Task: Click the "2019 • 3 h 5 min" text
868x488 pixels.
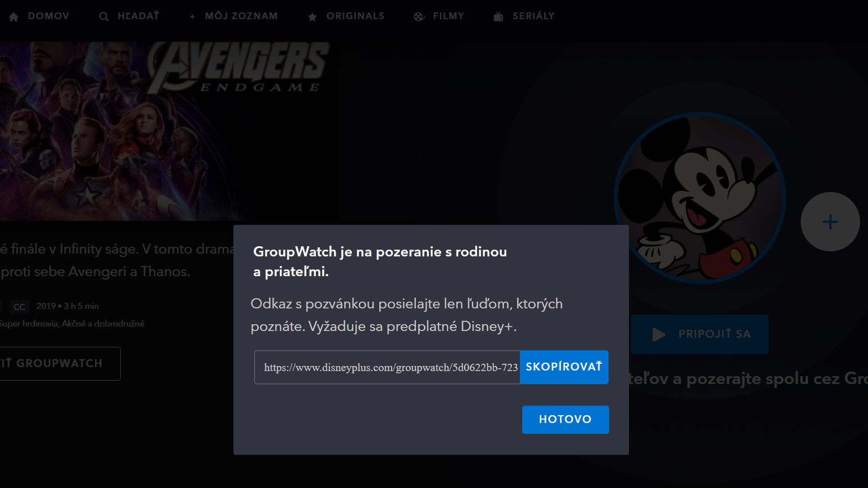Action: tap(67, 306)
